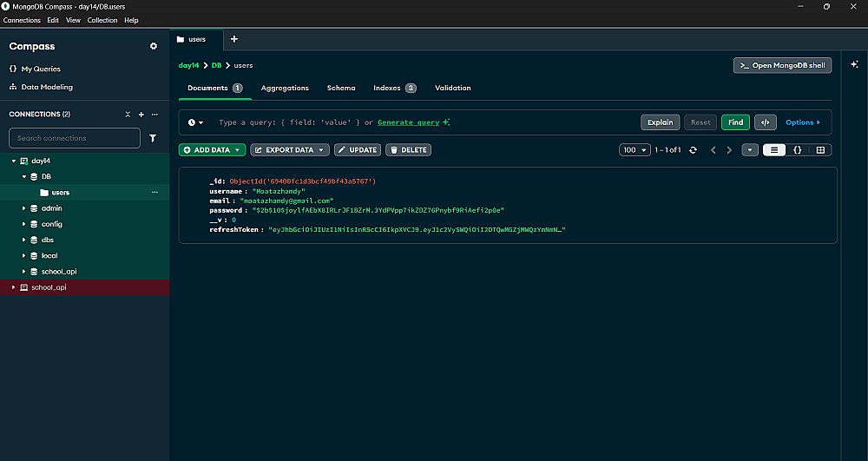Image resolution: width=868 pixels, height=461 pixels.
Task: Open query history clock menu
Action: (196, 122)
